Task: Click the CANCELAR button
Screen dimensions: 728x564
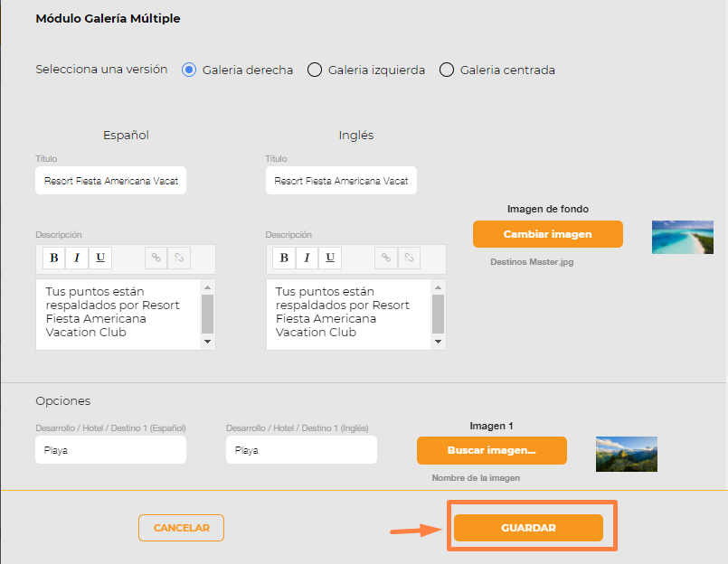Action: [181, 528]
